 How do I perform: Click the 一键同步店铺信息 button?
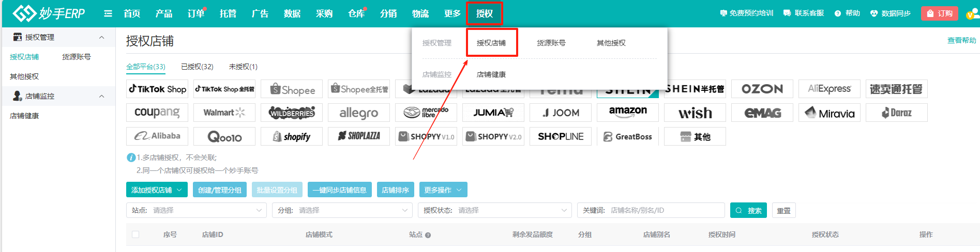(340, 190)
